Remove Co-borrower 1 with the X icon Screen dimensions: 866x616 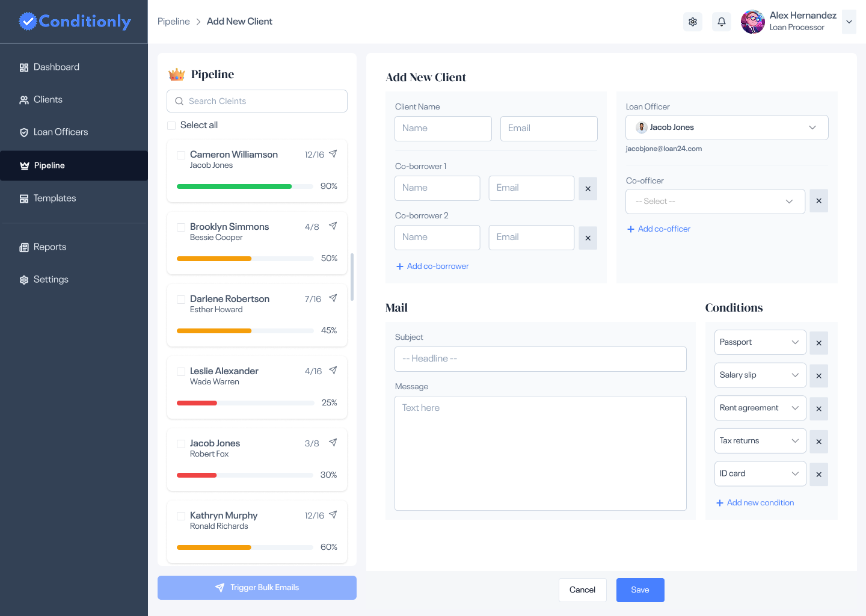[588, 189]
